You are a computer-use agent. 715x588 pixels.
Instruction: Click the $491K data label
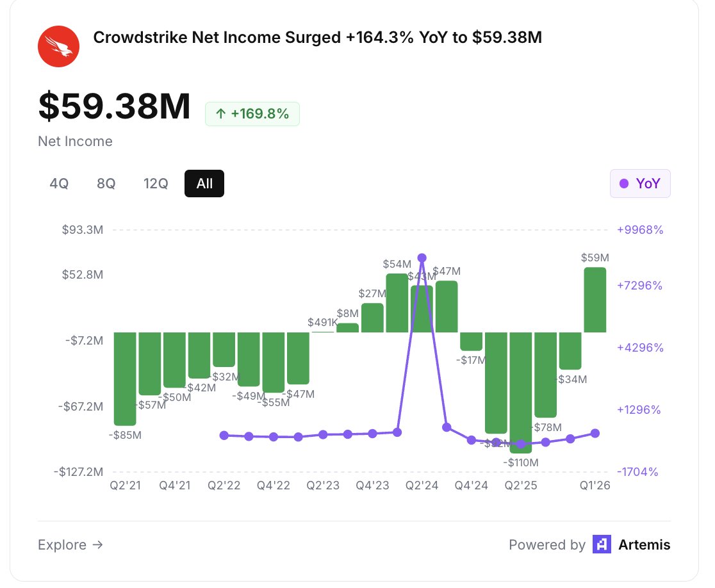pos(323,322)
